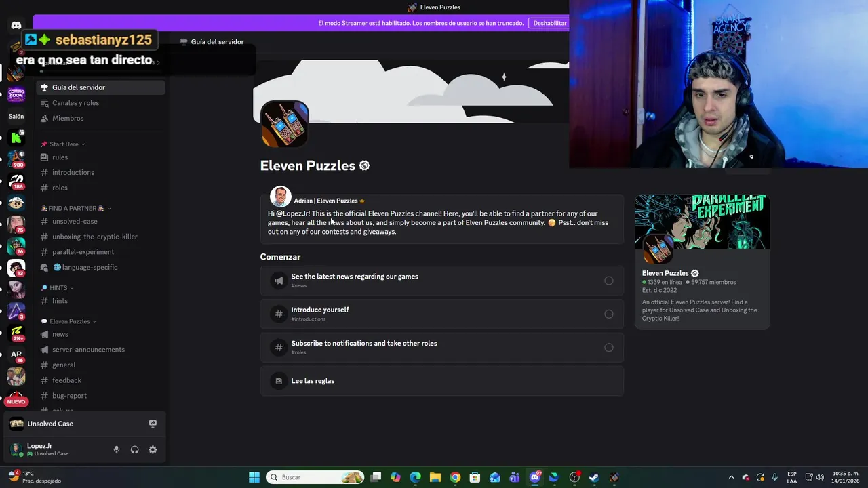Screen dimensions: 868x488
Task: Click the Parallel Experiment server card banner
Action: point(702,222)
